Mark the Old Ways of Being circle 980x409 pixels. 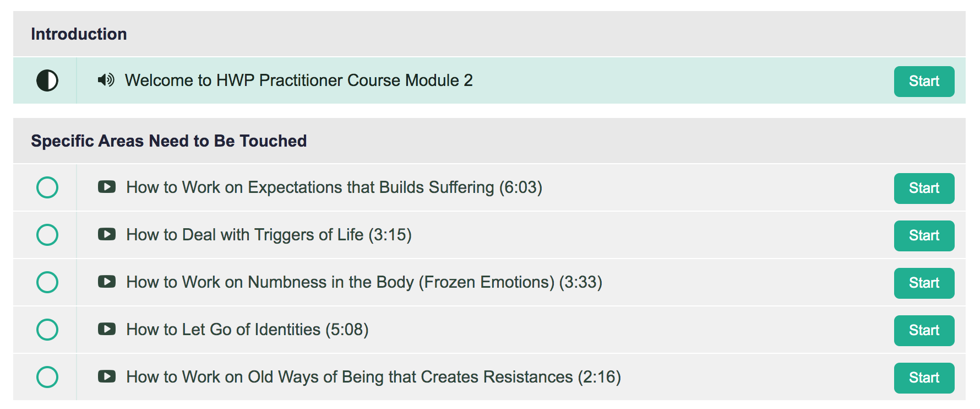(x=47, y=377)
